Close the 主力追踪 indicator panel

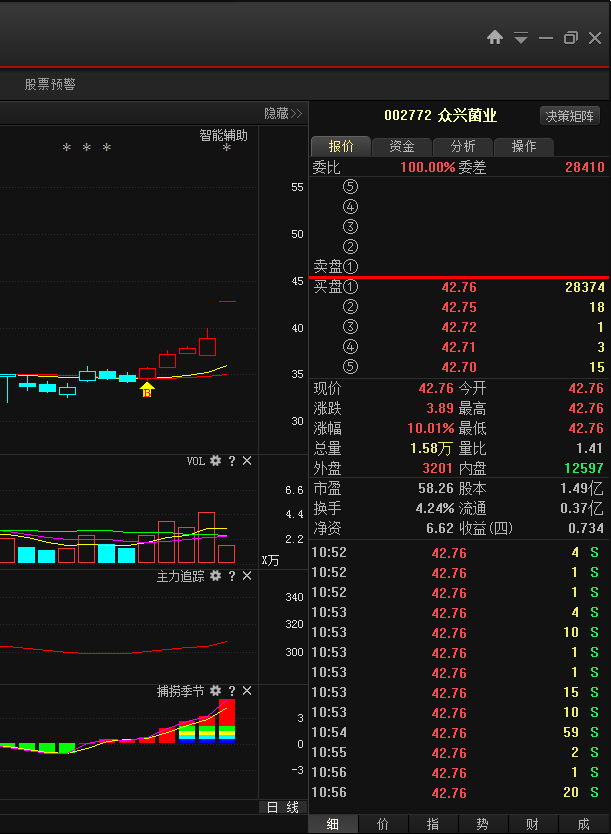click(x=247, y=576)
